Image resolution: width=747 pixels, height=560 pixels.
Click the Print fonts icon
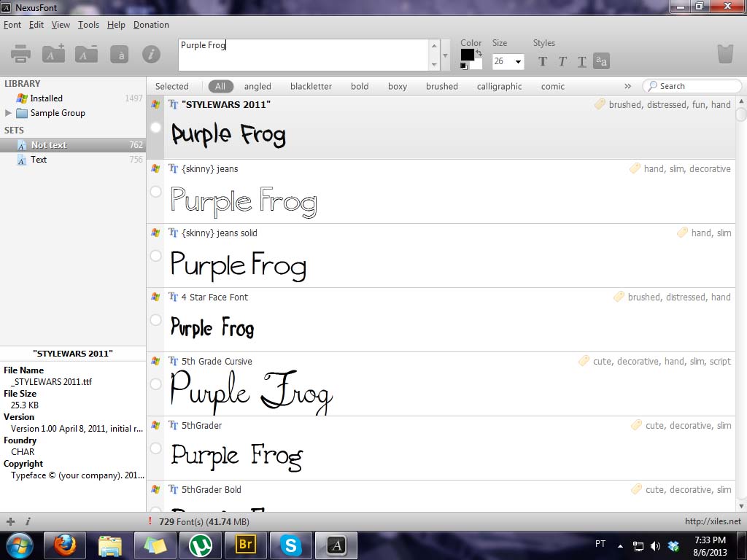click(20, 52)
